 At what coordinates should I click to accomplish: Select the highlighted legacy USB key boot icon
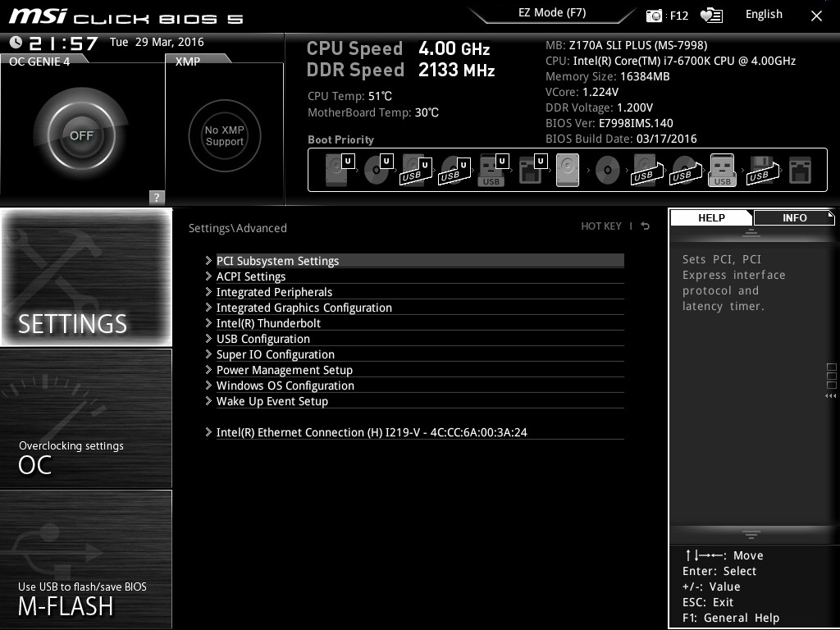click(x=722, y=171)
